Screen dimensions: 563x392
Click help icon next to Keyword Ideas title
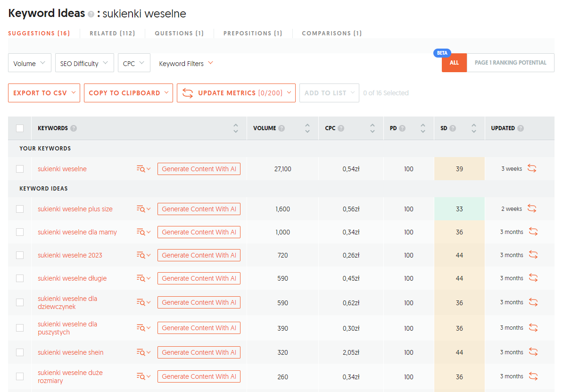point(91,14)
